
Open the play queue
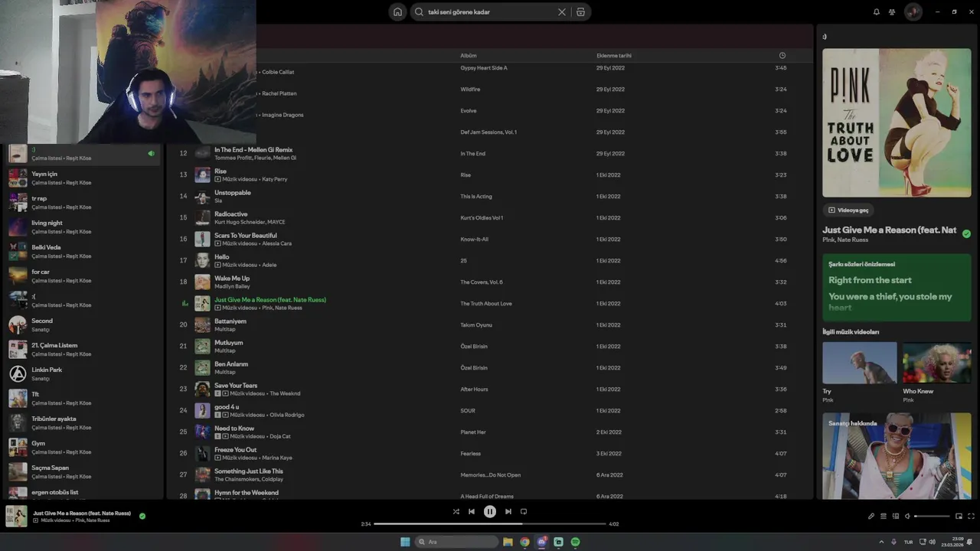tap(884, 516)
